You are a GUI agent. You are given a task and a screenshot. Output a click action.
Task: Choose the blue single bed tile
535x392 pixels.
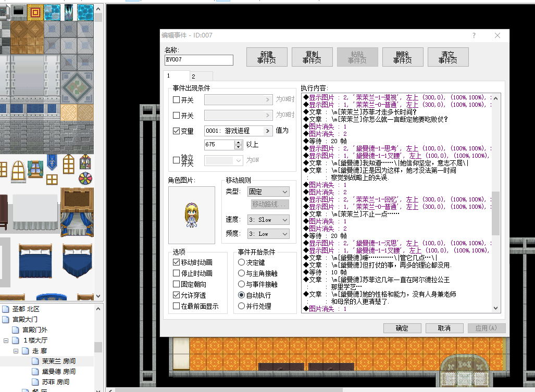pos(35,261)
